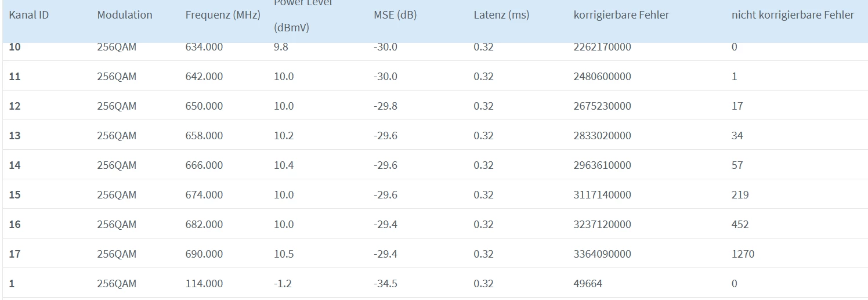Image resolution: width=868 pixels, height=300 pixels.
Task: Click the Latenz (ms) column header
Action: coord(501,15)
